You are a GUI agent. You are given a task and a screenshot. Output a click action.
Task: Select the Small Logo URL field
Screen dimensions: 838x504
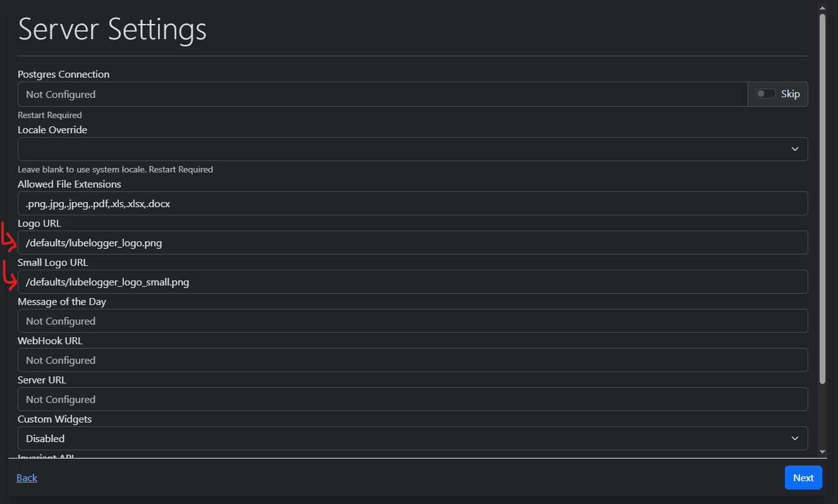pos(412,282)
